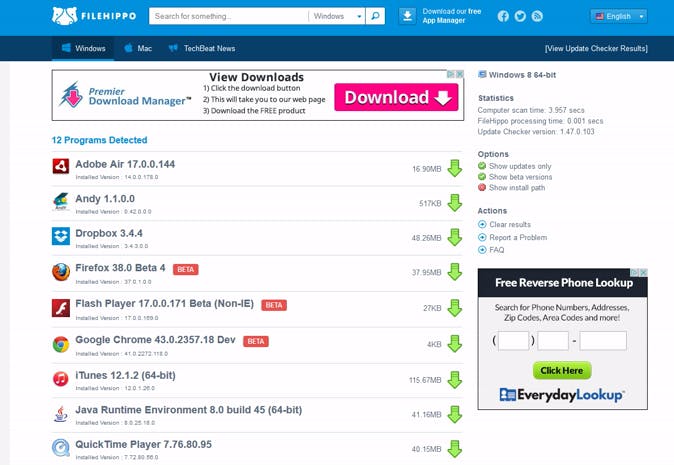Download Flash Player via green arrow
Screen dimensions: 674x465
tap(454, 308)
